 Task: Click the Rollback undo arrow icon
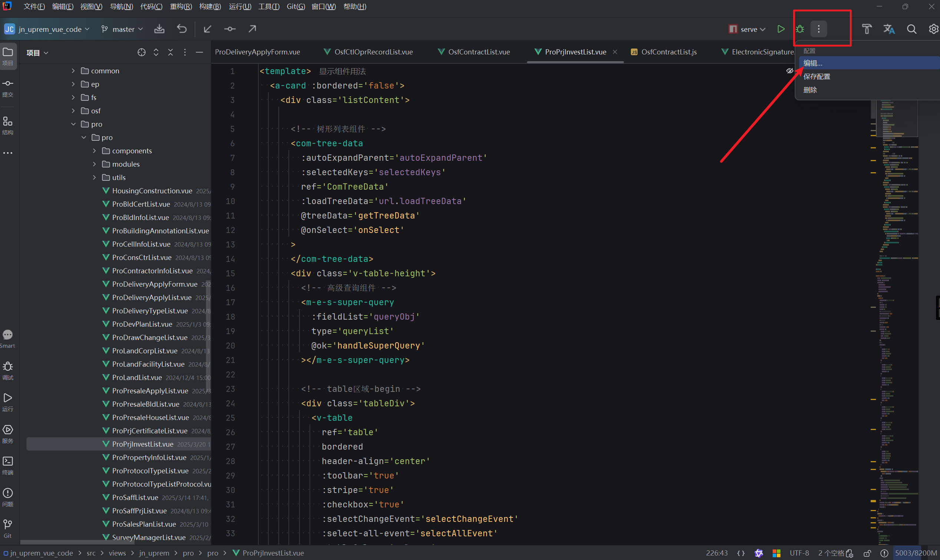182,29
